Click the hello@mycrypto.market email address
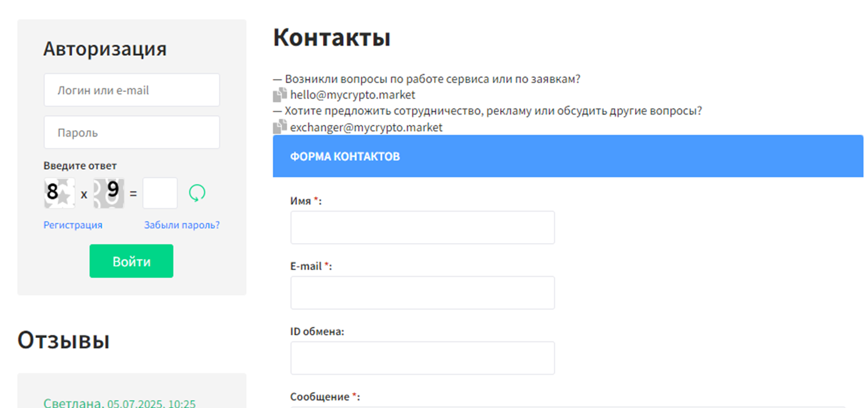Image resolution: width=868 pixels, height=408 pixels. point(353,95)
